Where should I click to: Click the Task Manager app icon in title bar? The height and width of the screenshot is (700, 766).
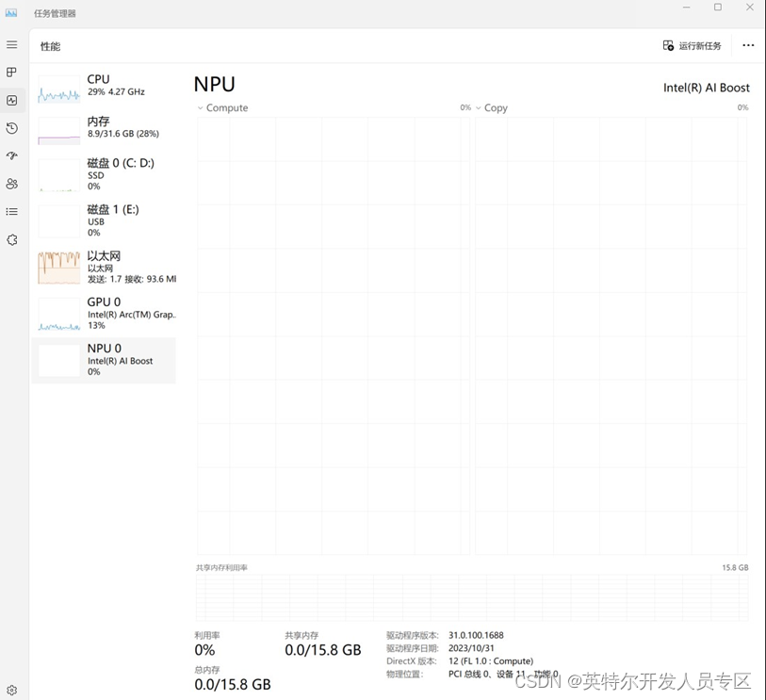pyautogui.click(x=11, y=13)
